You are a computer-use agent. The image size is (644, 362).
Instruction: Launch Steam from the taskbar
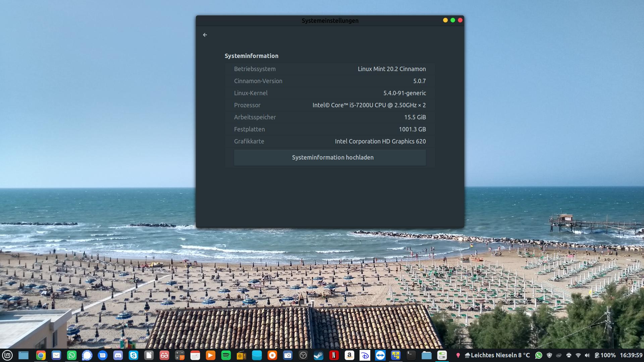[x=318, y=355]
